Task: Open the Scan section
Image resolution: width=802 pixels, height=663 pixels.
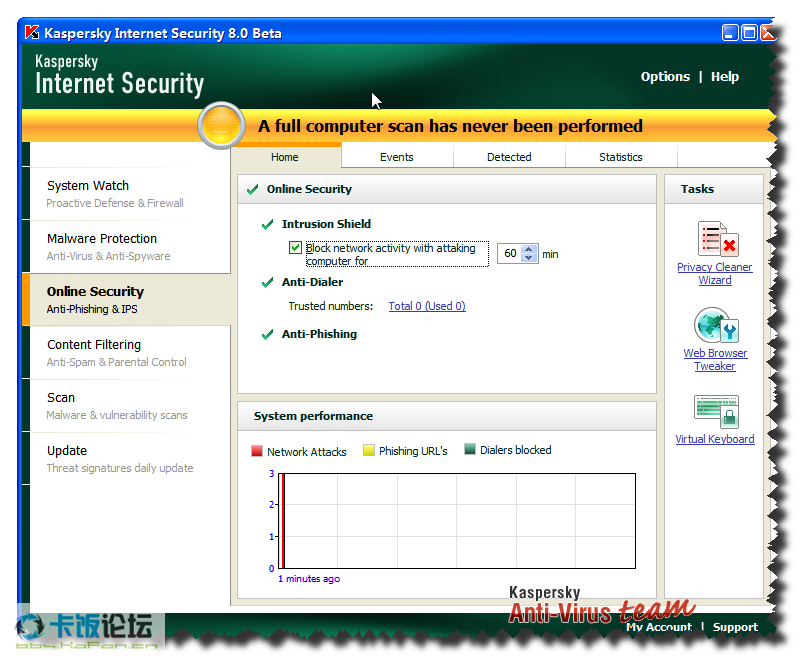Action: (130, 406)
